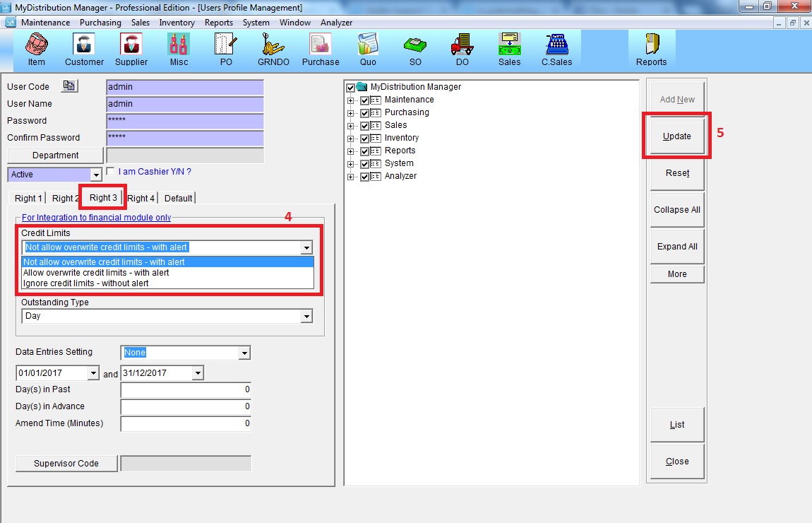The image size is (812, 523).
Task: Open the Supplier module icon
Action: tap(131, 49)
